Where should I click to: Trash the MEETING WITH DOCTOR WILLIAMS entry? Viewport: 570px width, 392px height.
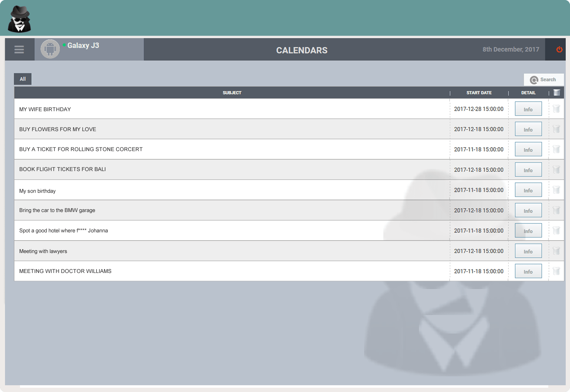pos(556,271)
